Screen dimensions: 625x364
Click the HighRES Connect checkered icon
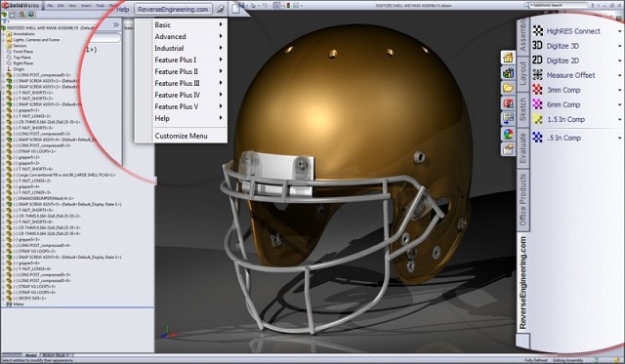point(538,30)
